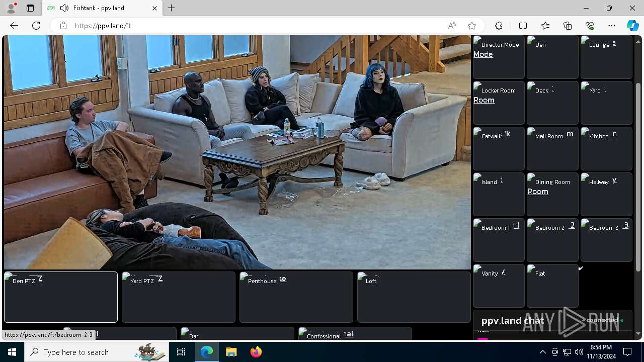The image size is (644, 362).
Task: Select the Island camera
Action: point(499,195)
